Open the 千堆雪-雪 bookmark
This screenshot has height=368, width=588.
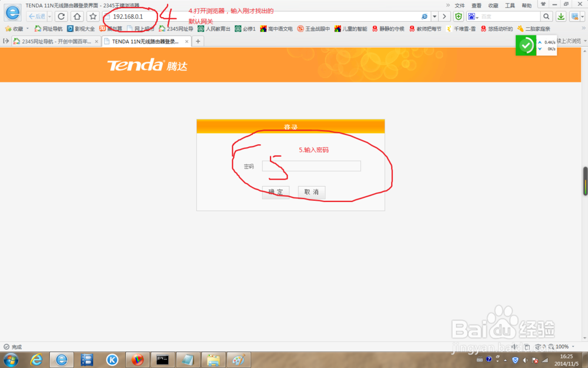(x=461, y=28)
